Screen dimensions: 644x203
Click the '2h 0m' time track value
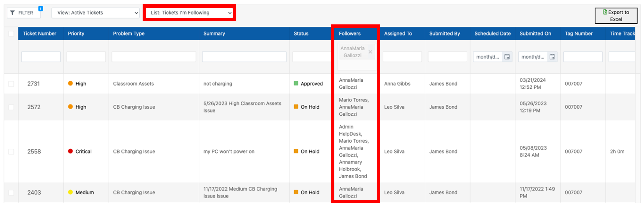tap(617, 151)
